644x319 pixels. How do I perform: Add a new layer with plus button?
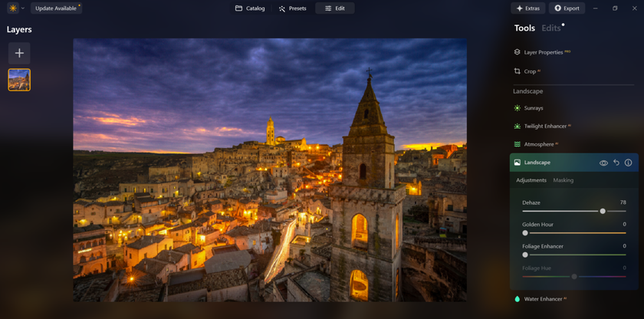19,53
